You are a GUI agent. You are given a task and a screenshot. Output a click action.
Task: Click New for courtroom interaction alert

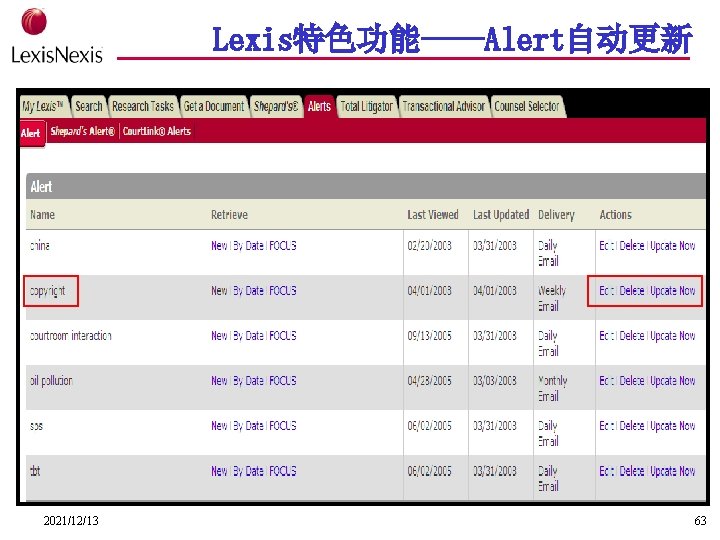219,336
